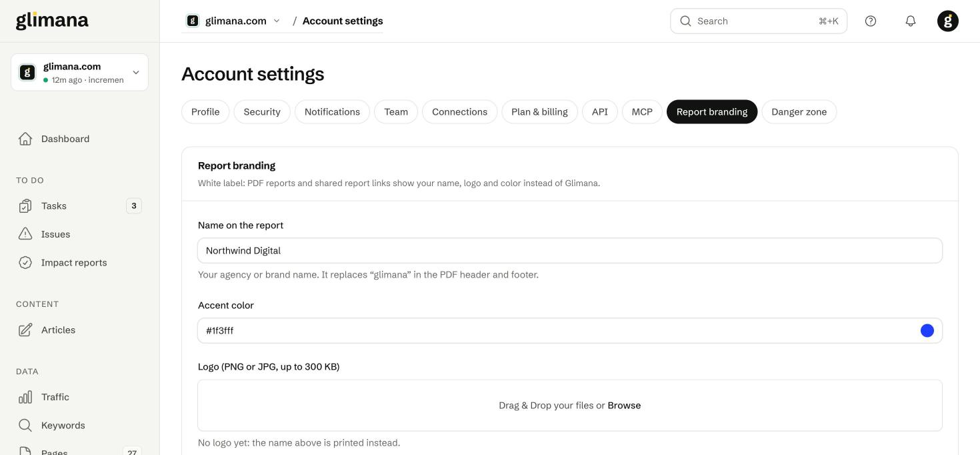
Task: Click the ⌘+K shortcut hint
Action: (x=829, y=21)
